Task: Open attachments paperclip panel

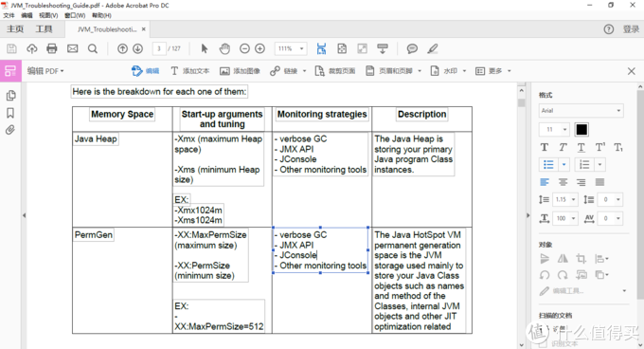Action: pyautogui.click(x=10, y=130)
